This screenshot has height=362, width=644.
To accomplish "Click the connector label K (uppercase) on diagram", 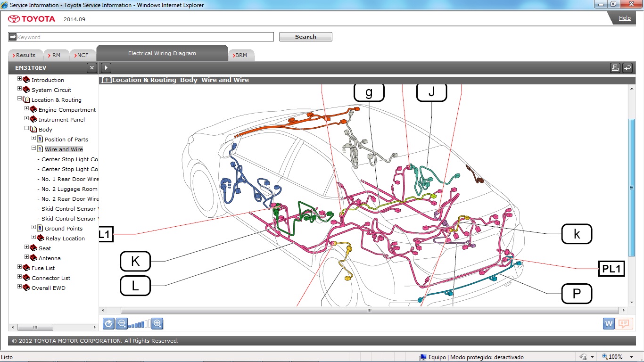I will pyautogui.click(x=135, y=261).
